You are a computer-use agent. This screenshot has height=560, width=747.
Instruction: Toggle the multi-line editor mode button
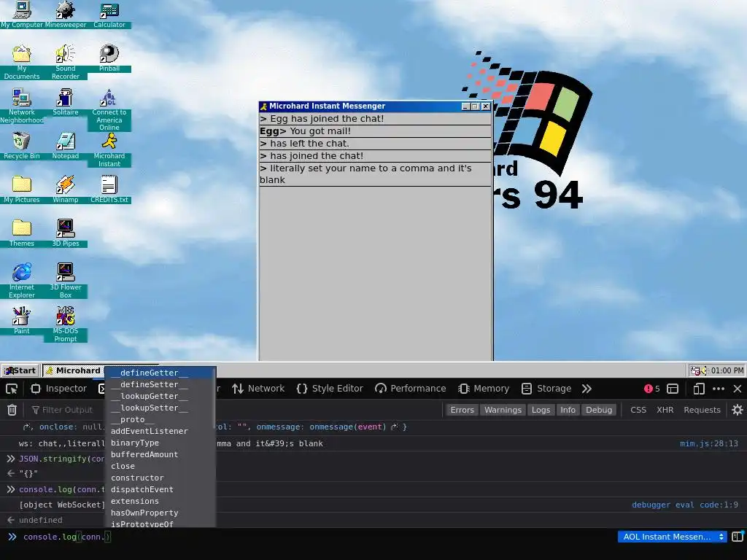pos(738,537)
